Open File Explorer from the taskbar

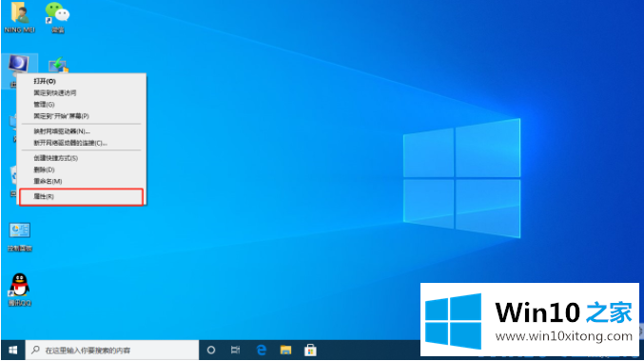click(285, 350)
